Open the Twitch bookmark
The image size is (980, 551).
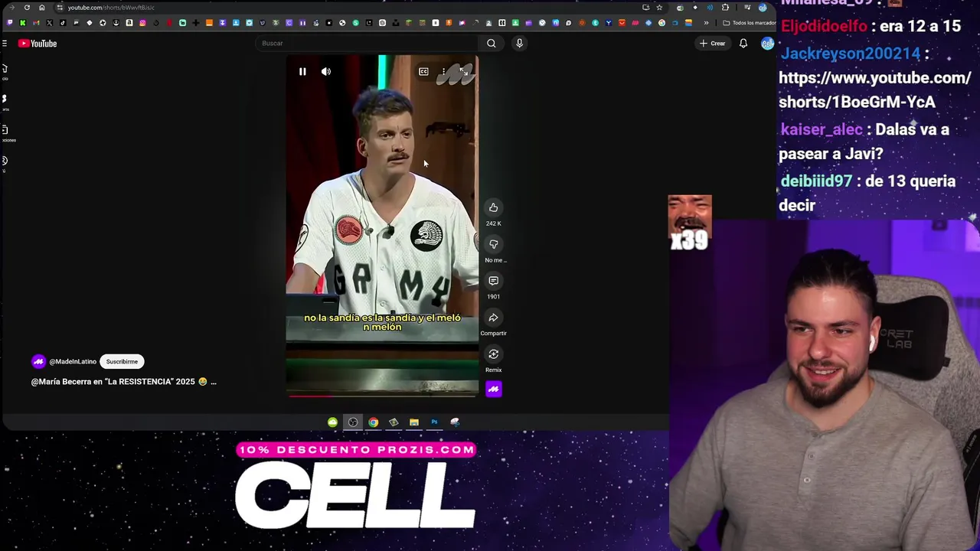click(x=10, y=23)
